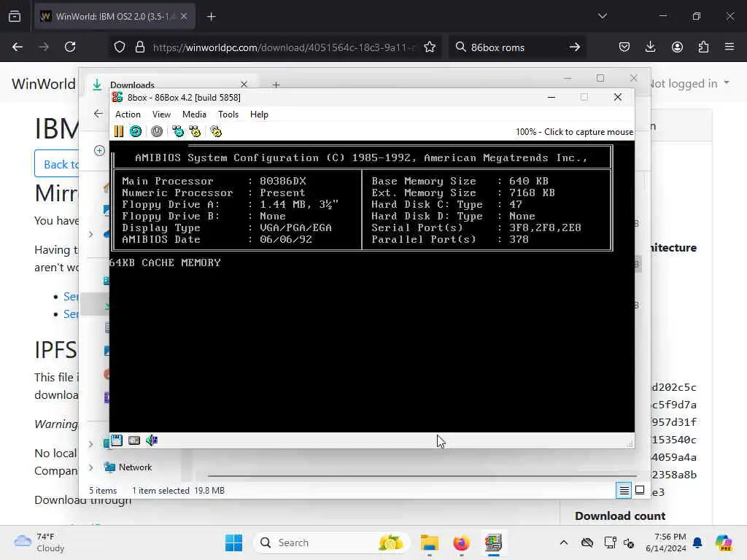Image resolution: width=747 pixels, height=560 pixels.
Task: Open Save to Pocket icon
Action: click(624, 47)
